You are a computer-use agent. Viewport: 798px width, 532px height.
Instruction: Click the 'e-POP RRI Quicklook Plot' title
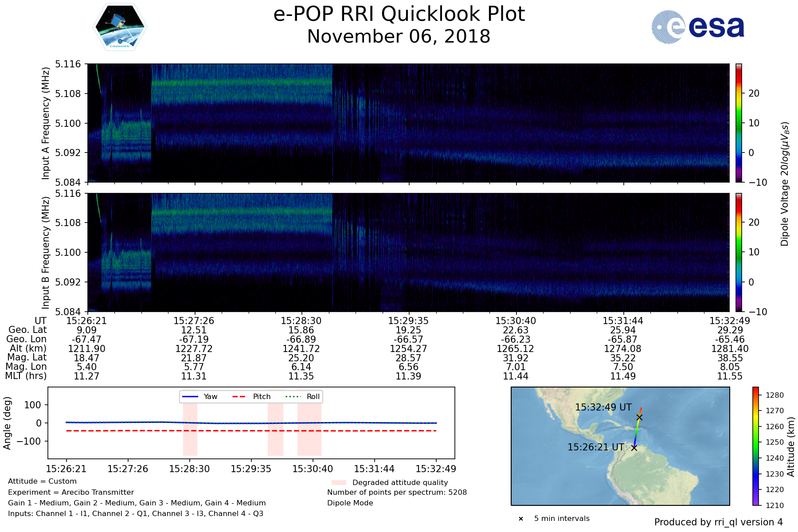coord(399,14)
